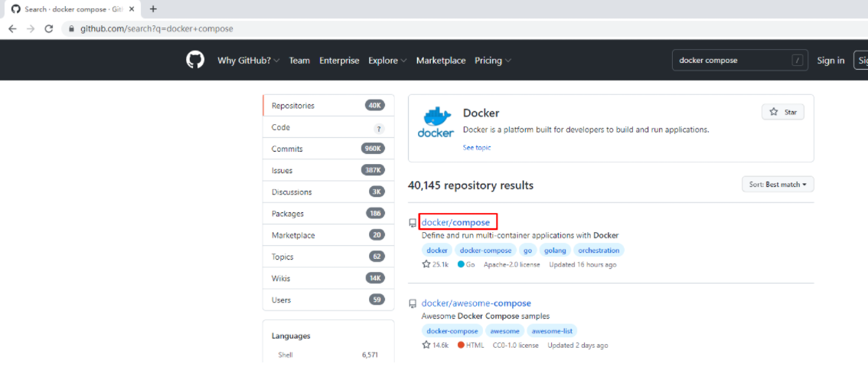Open Marketplace in the header navigation
The width and height of the screenshot is (868, 390).
[441, 61]
